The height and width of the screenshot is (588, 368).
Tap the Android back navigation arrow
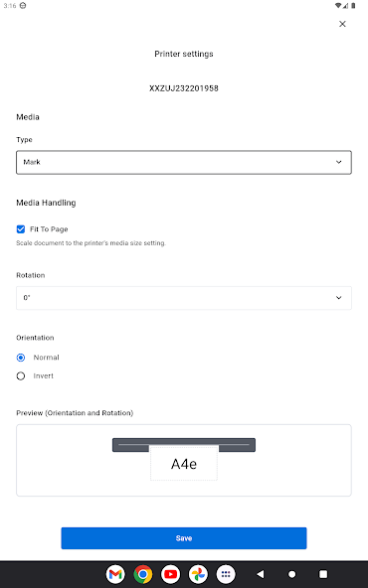click(x=261, y=574)
